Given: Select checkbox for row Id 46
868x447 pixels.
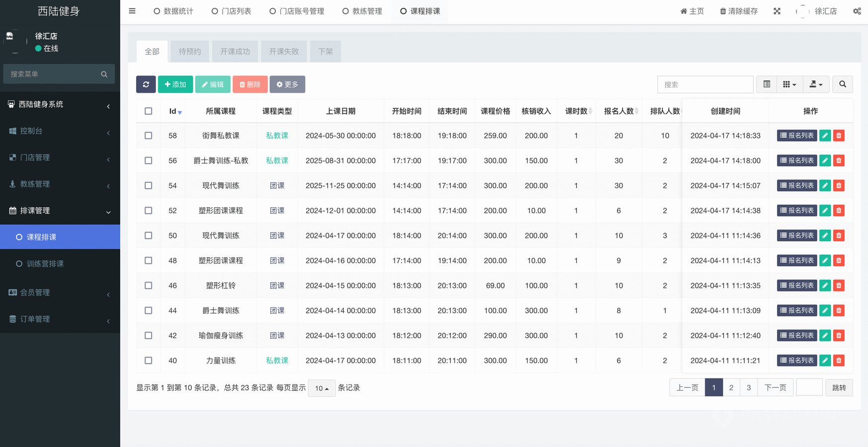Looking at the screenshot, I should coord(148,286).
